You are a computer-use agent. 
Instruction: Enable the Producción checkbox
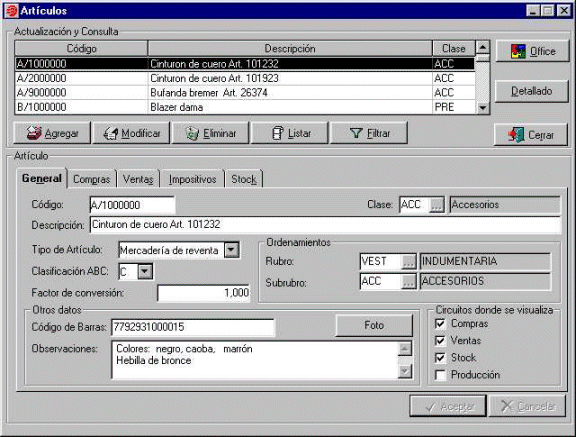(x=440, y=375)
